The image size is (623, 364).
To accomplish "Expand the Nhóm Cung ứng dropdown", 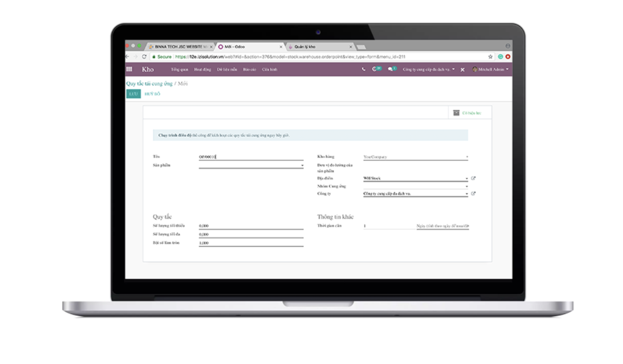I will (466, 186).
